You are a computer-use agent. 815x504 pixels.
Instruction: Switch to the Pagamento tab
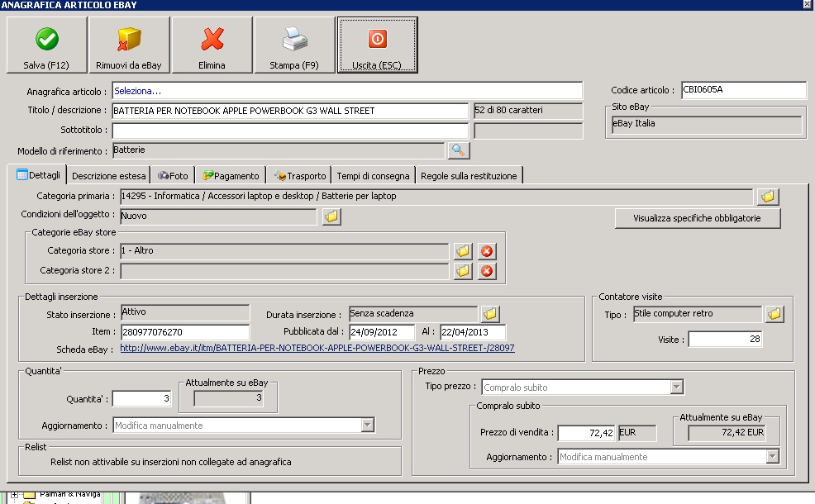231,176
